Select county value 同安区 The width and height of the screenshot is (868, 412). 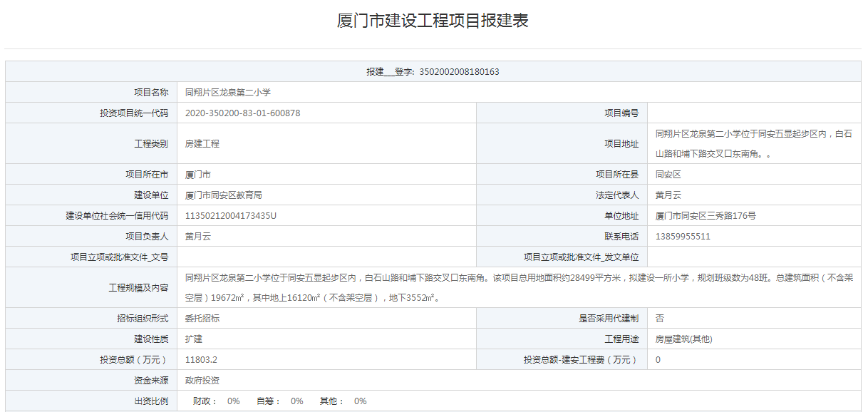[668, 175]
